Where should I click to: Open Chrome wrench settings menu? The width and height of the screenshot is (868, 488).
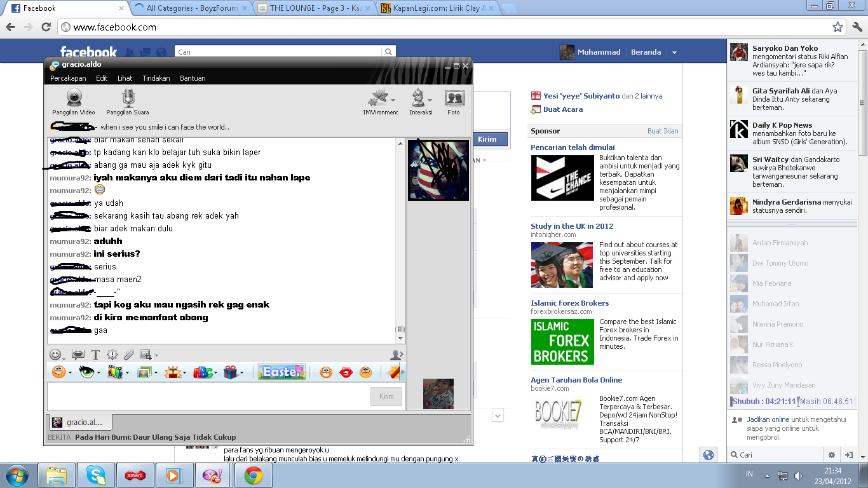point(857,27)
